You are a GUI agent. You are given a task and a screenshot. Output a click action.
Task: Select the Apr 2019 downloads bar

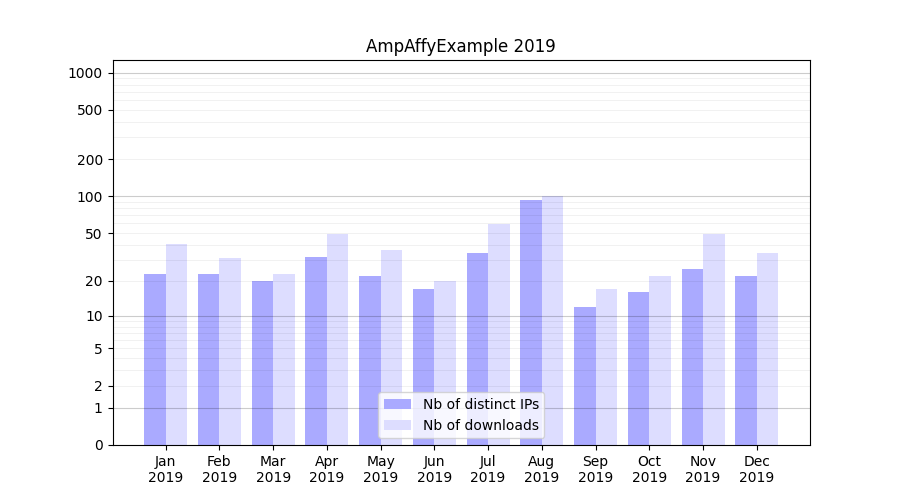pos(337,339)
